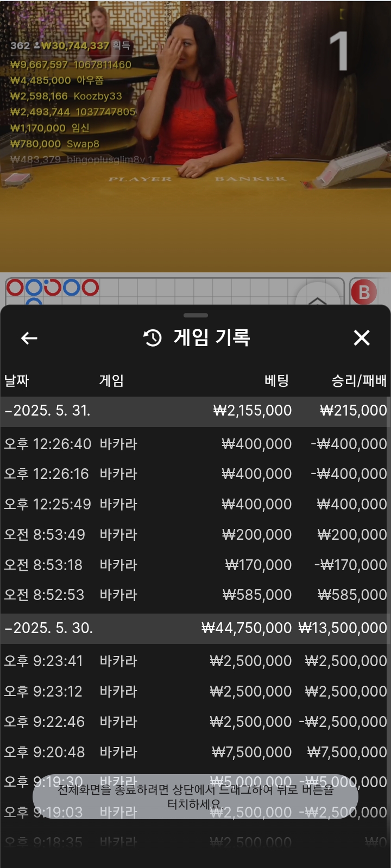Tap the ₩30,744,337 total winnings header
Image resolution: width=391 pixels, height=868 pixels.
click(x=75, y=46)
